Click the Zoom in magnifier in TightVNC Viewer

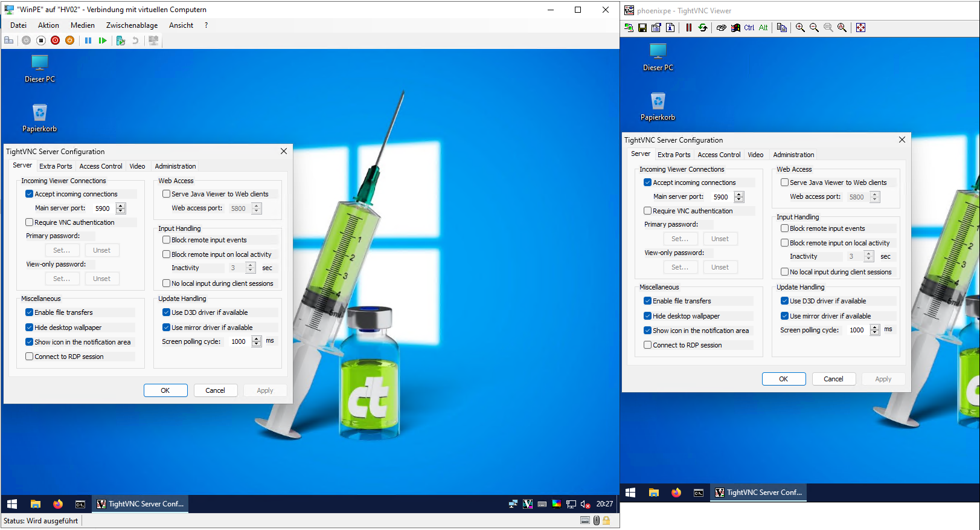coord(800,28)
